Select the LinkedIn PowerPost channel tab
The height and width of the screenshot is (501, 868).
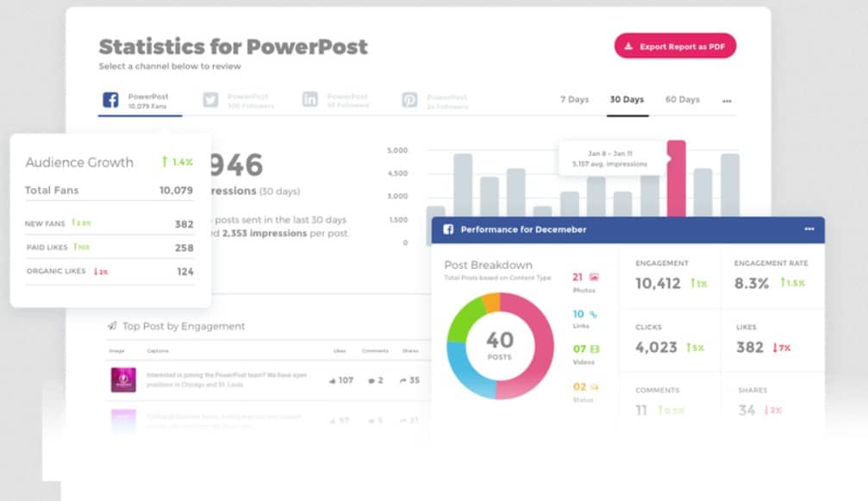336,100
